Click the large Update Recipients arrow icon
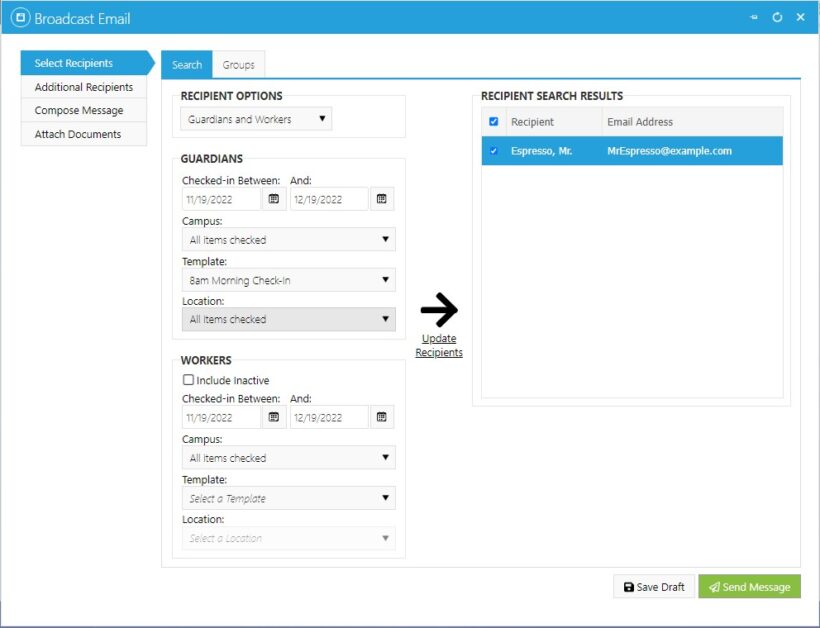Viewport: 820px width, 628px height. (439, 311)
